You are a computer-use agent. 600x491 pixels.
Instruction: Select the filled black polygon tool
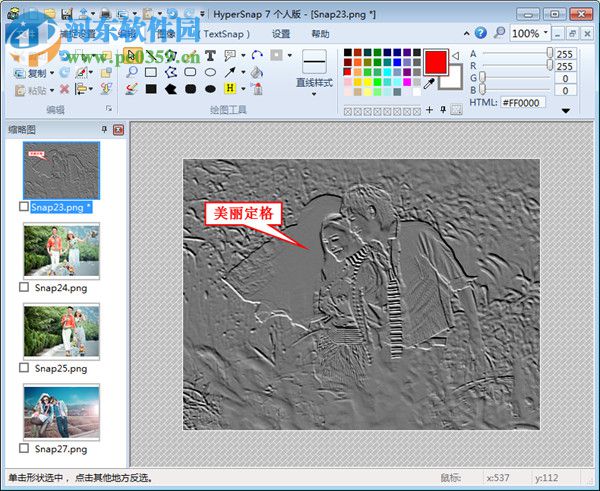[x=171, y=89]
